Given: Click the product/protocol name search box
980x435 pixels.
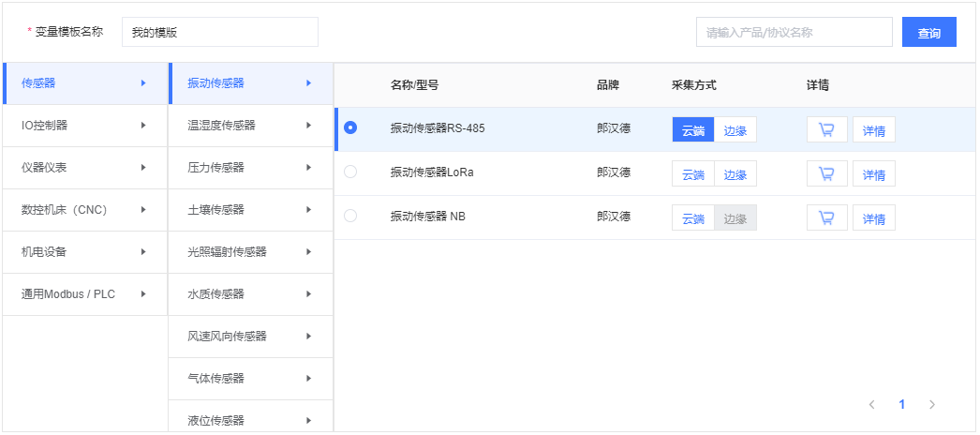Looking at the screenshot, I should [794, 32].
